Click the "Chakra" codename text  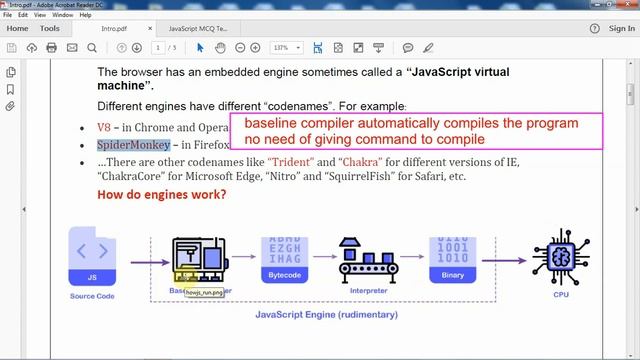[x=360, y=162]
